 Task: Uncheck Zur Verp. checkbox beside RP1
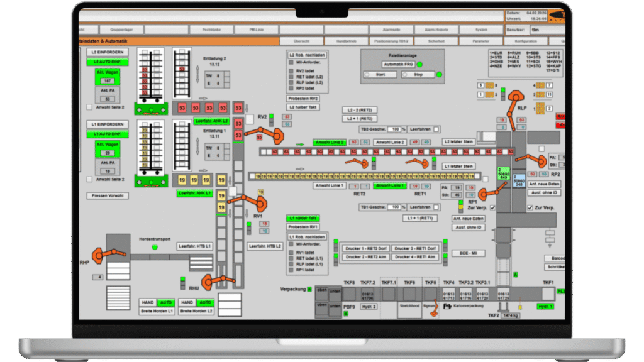tap(492, 207)
